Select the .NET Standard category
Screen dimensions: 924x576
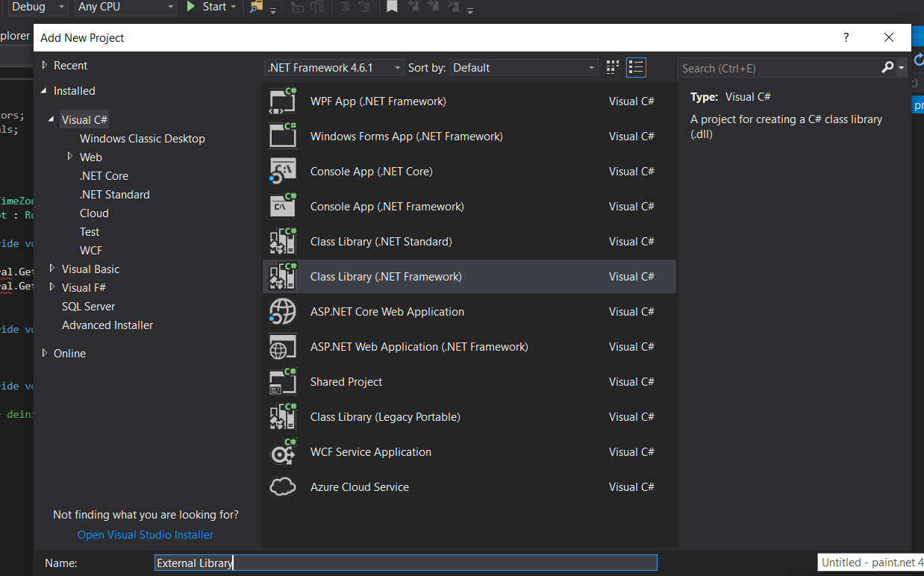pyautogui.click(x=114, y=194)
